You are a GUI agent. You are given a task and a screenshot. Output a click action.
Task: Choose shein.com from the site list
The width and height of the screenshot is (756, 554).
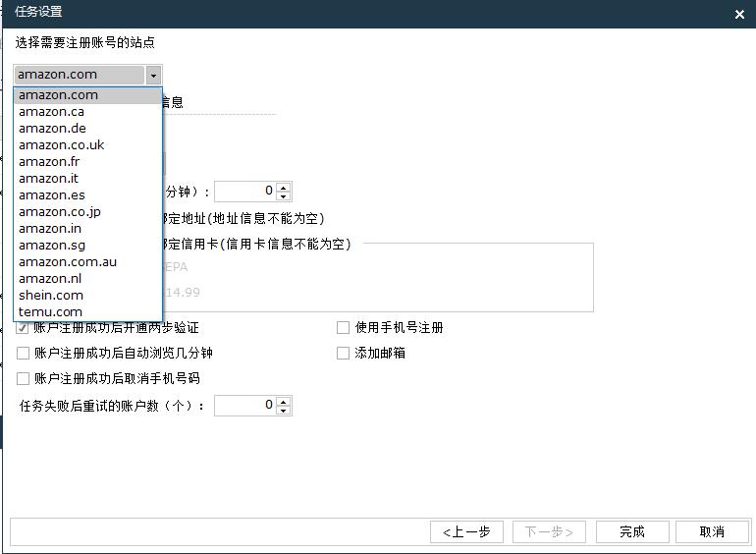[87, 295]
